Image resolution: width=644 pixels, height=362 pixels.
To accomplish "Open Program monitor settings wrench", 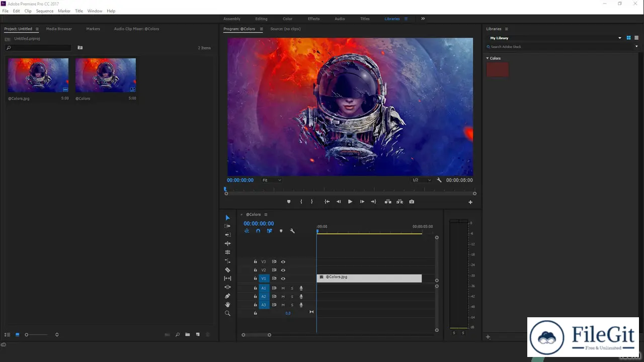I will (x=439, y=180).
